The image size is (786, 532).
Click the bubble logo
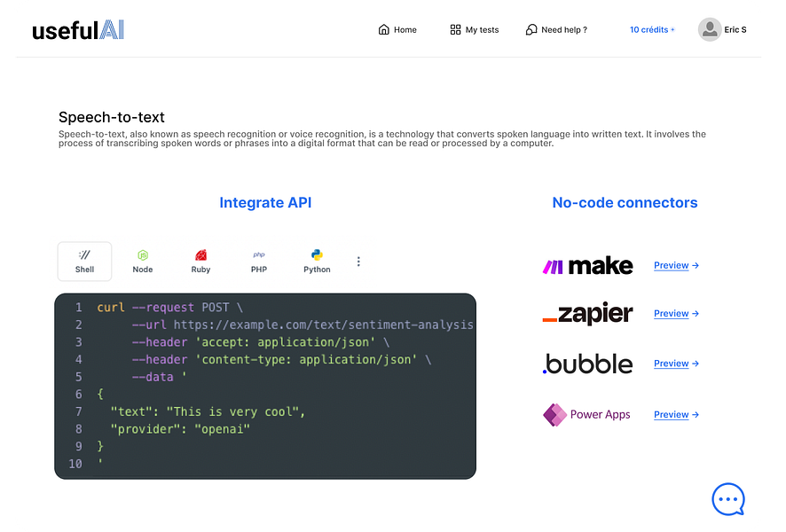point(587,364)
